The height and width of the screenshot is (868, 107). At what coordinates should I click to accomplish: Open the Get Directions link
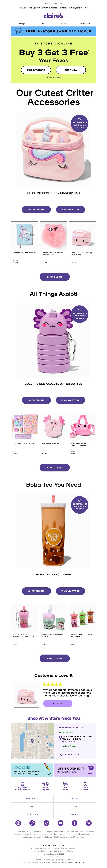click(x=69, y=741)
